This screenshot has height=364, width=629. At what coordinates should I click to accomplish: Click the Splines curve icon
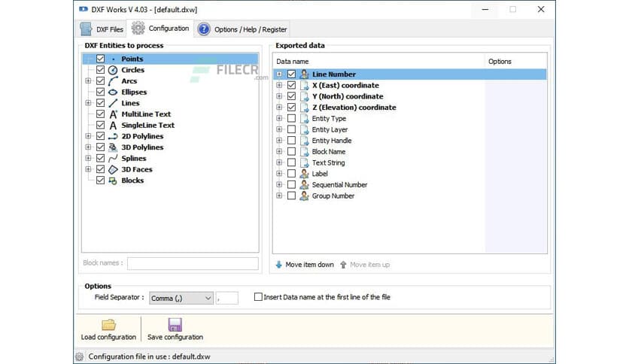coord(113,159)
